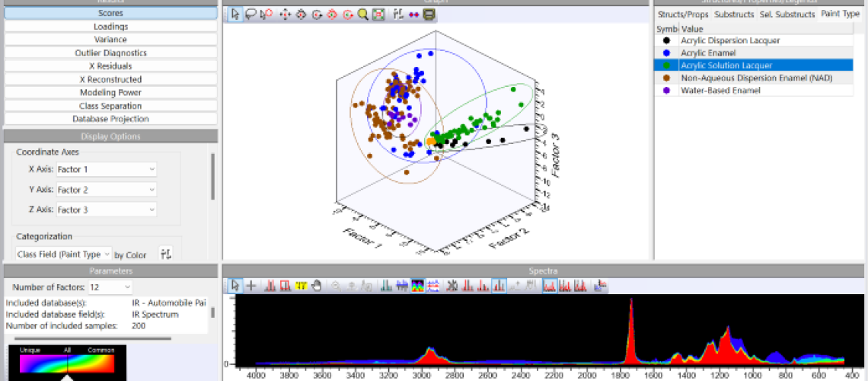Screen dimensions: 868x381
Task: Open Outlier Diagnostics results
Action: coord(110,53)
